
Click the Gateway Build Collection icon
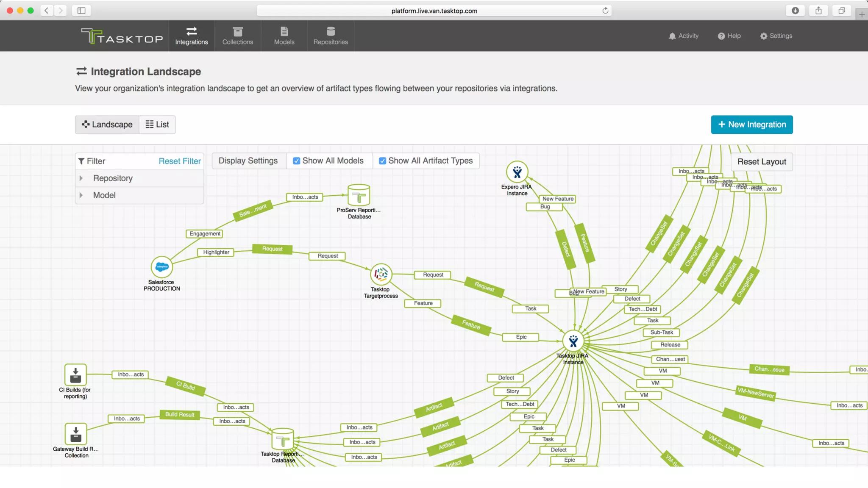point(75,434)
